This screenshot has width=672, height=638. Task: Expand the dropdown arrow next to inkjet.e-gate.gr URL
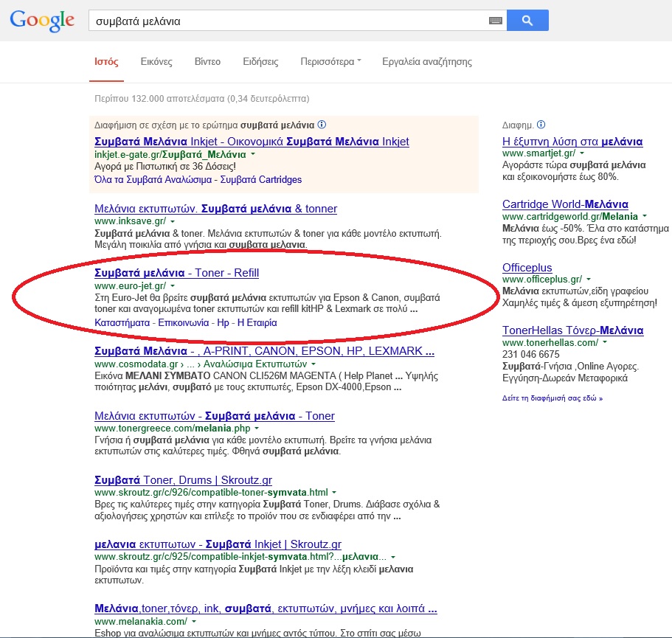tap(253, 154)
